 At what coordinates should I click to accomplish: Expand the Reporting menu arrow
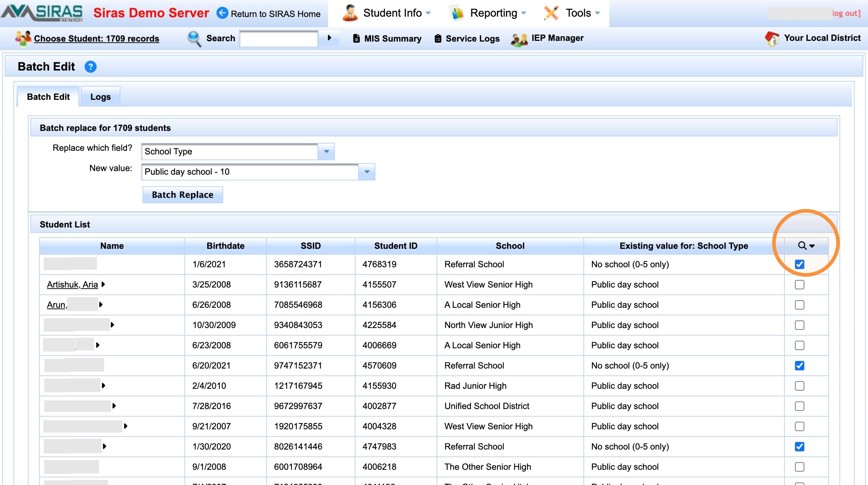pos(523,13)
